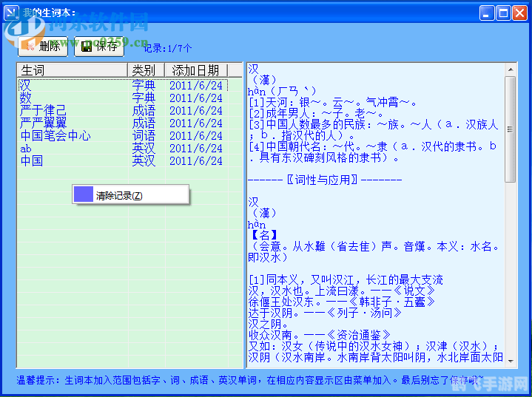Click the blue icon beside 清除记录

[x=83, y=194]
